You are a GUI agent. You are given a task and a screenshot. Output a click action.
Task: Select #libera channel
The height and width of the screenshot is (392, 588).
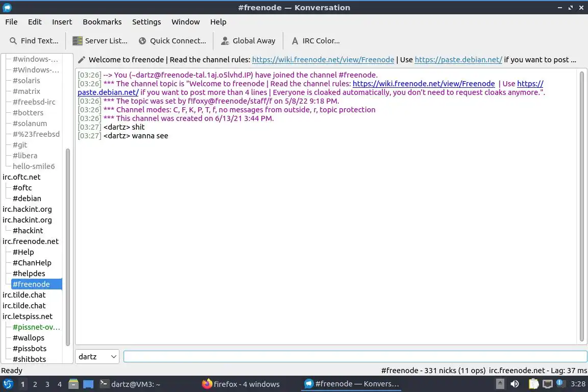tap(24, 155)
